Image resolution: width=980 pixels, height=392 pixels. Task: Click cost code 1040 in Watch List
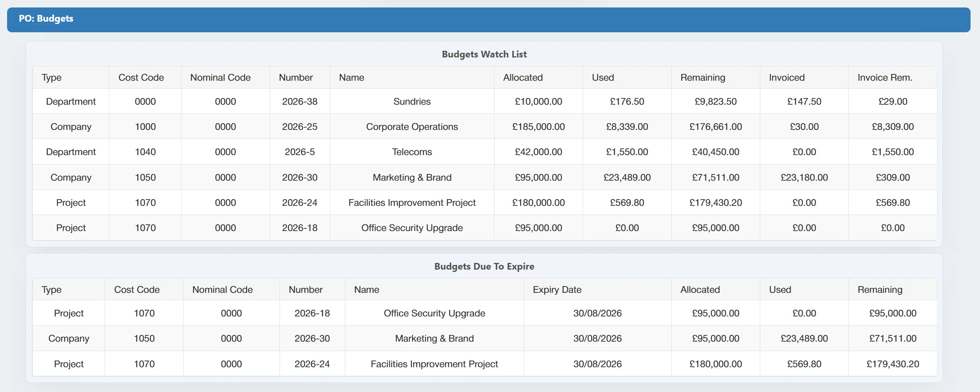(145, 152)
